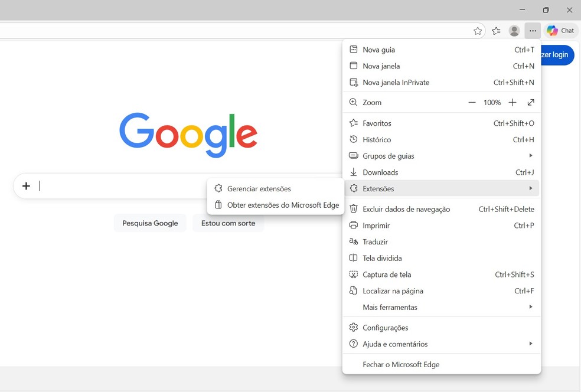This screenshot has width=581, height=392.
Task: Click the Ctrl+Shift+Delete shortcut text
Action: pos(506,210)
